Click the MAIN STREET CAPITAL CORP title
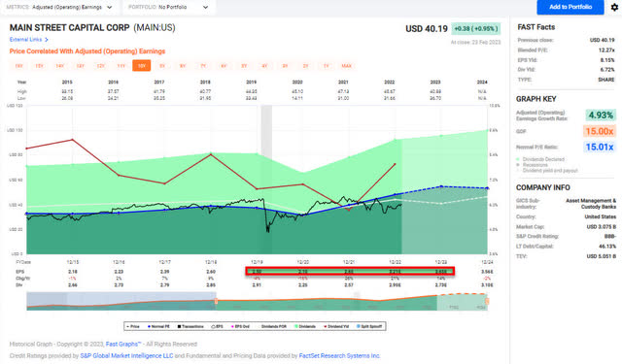622x364 pixels. [x=69, y=28]
